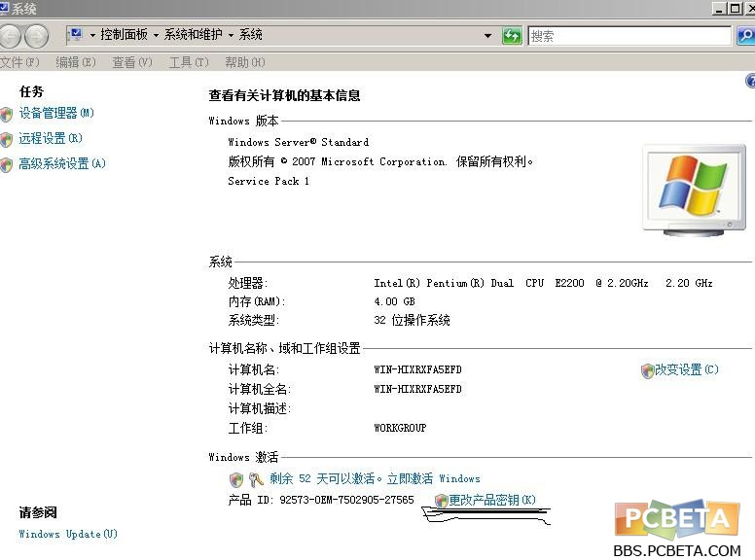Click shield icon next to 设备管理器
The image size is (755, 560).
click(6, 114)
